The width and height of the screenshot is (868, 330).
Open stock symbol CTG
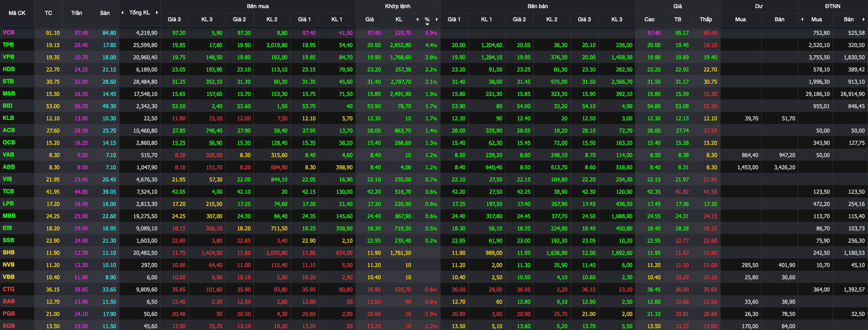(8, 289)
